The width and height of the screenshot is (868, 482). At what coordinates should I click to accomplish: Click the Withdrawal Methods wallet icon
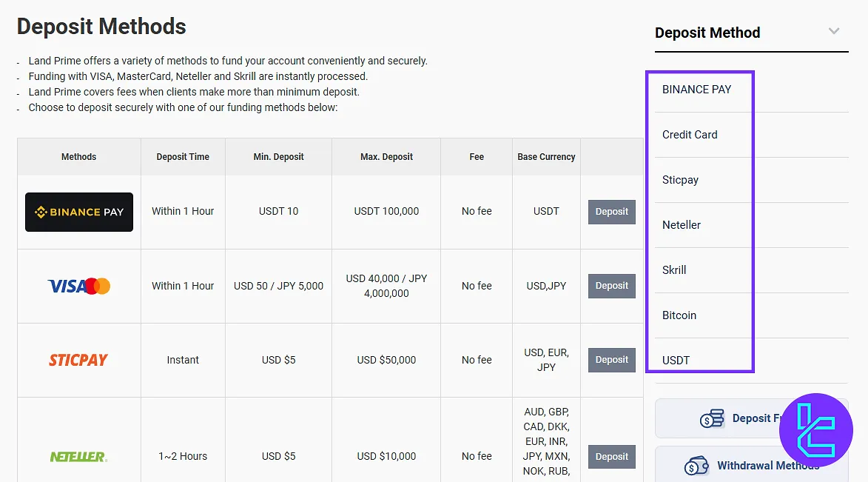(696, 466)
